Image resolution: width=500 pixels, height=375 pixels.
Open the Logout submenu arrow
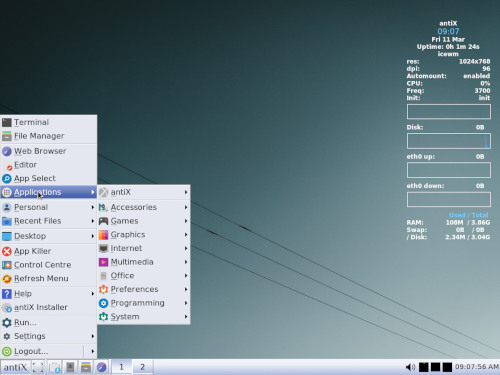pyautogui.click(x=92, y=351)
